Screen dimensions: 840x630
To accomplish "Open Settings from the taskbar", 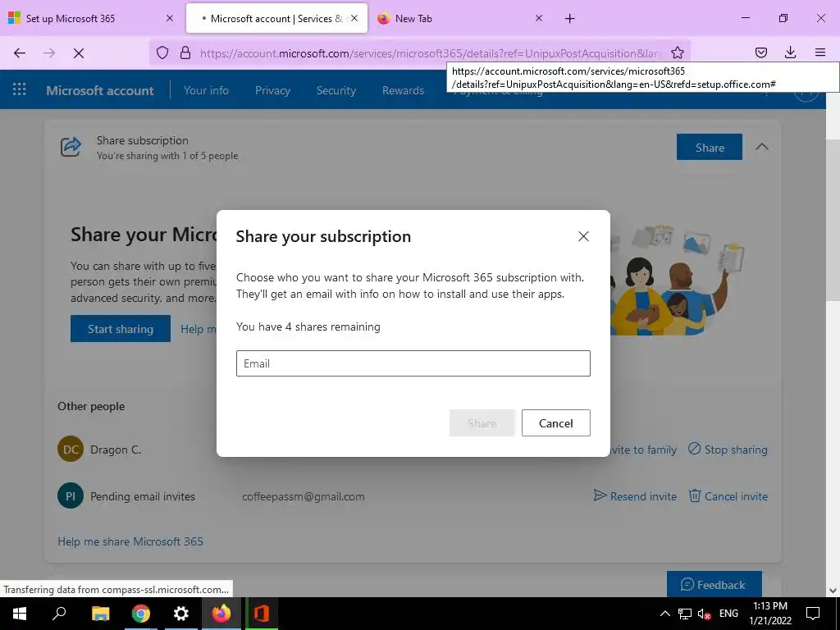I will (181, 614).
